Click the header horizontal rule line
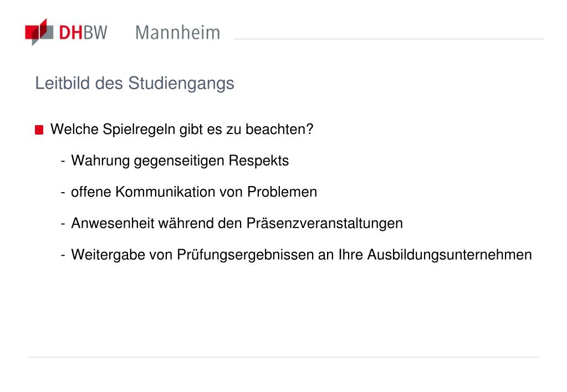The width and height of the screenshot is (567, 392). click(x=389, y=39)
